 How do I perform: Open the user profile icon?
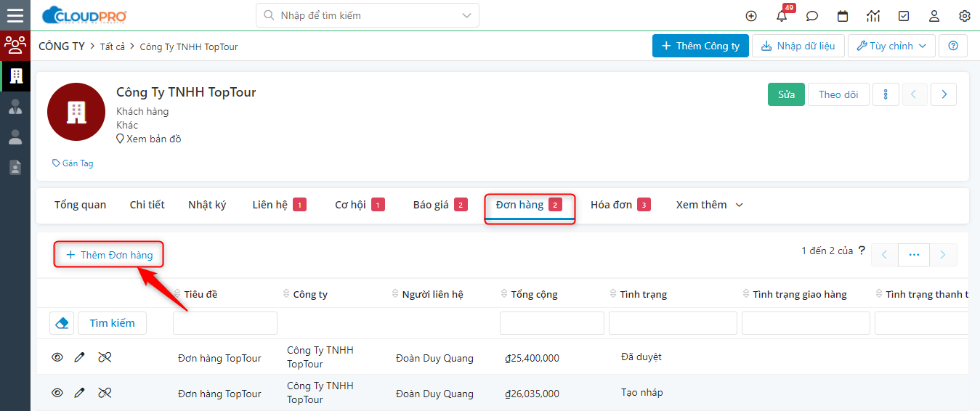tap(934, 16)
